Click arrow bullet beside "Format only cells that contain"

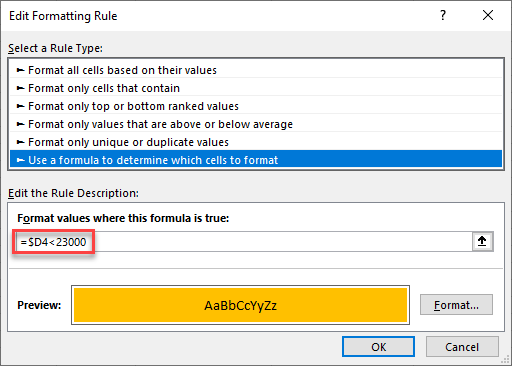[x=21, y=88]
